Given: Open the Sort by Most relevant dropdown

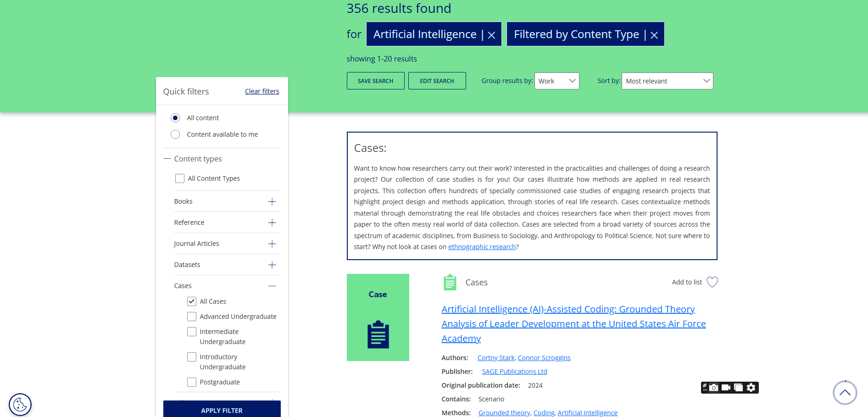Looking at the screenshot, I should coord(667,81).
